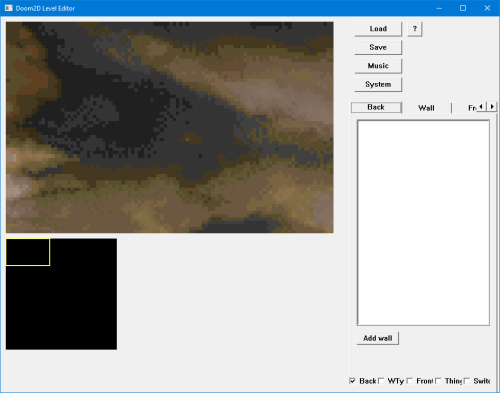
Task: Close the Doom2D Level Editor window
Action: [x=487, y=8]
